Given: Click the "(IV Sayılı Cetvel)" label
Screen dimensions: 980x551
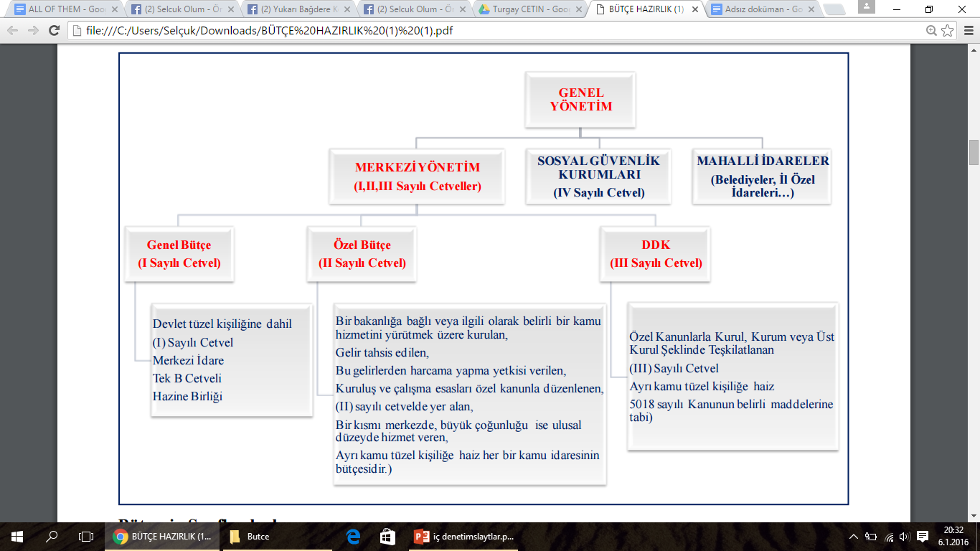Looking at the screenshot, I should 598,192.
